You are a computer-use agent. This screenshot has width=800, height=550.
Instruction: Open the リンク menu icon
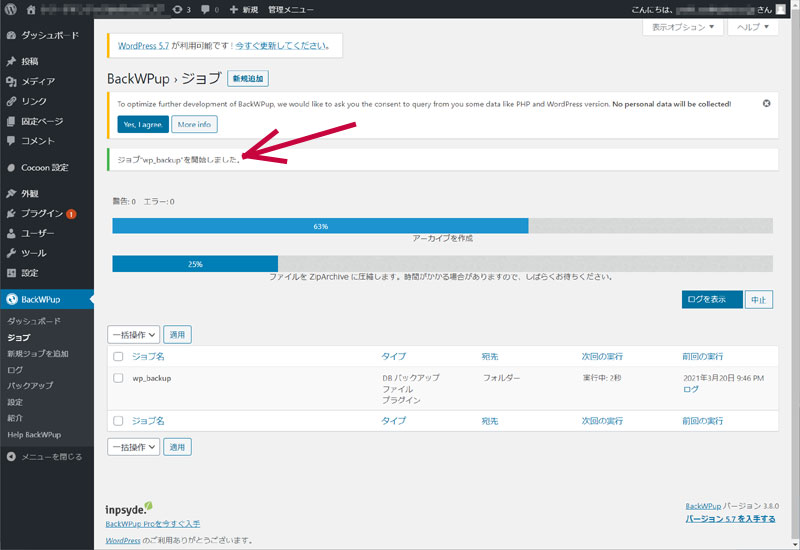pos(11,101)
